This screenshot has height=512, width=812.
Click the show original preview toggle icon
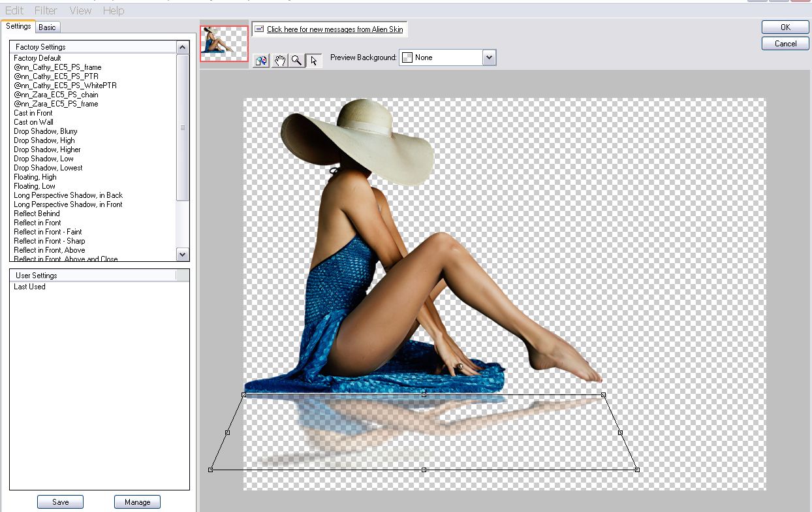[x=261, y=61]
